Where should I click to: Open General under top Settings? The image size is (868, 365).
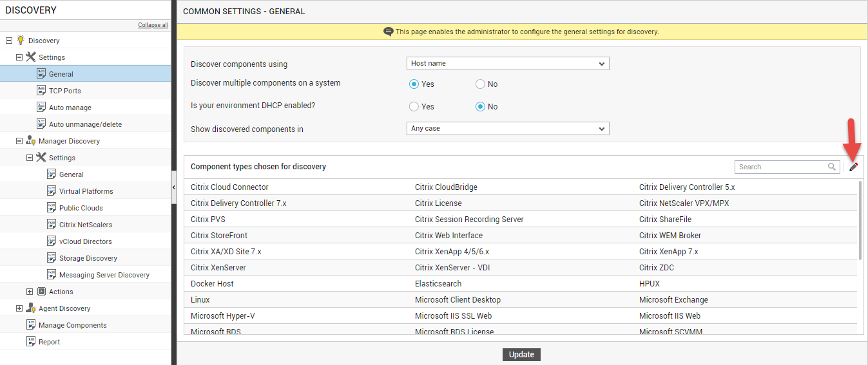pos(61,74)
